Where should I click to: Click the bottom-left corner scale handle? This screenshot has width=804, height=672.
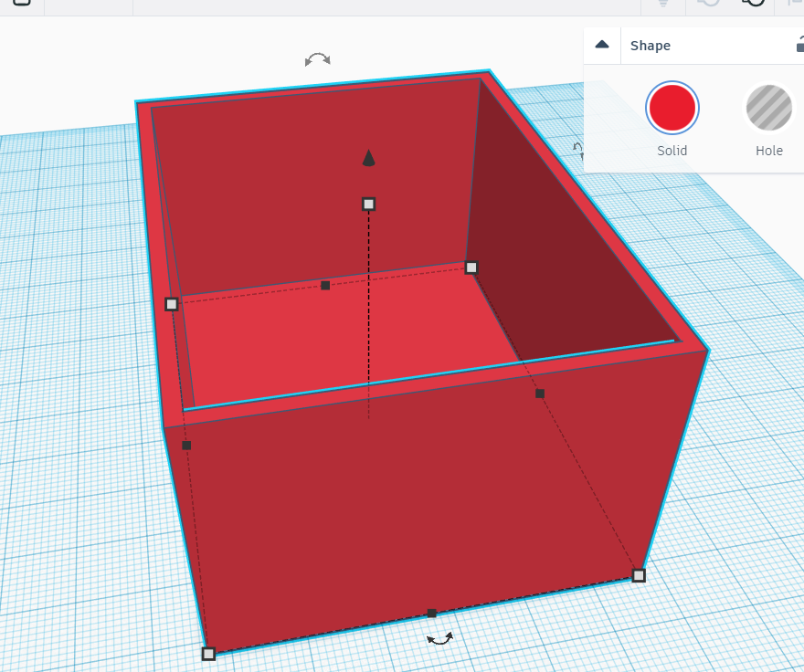[x=208, y=652]
